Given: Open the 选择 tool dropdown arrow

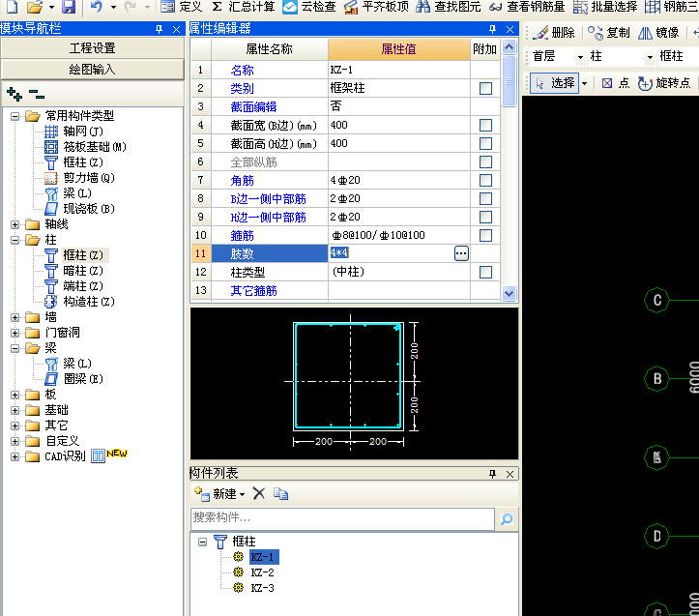Looking at the screenshot, I should [x=584, y=83].
